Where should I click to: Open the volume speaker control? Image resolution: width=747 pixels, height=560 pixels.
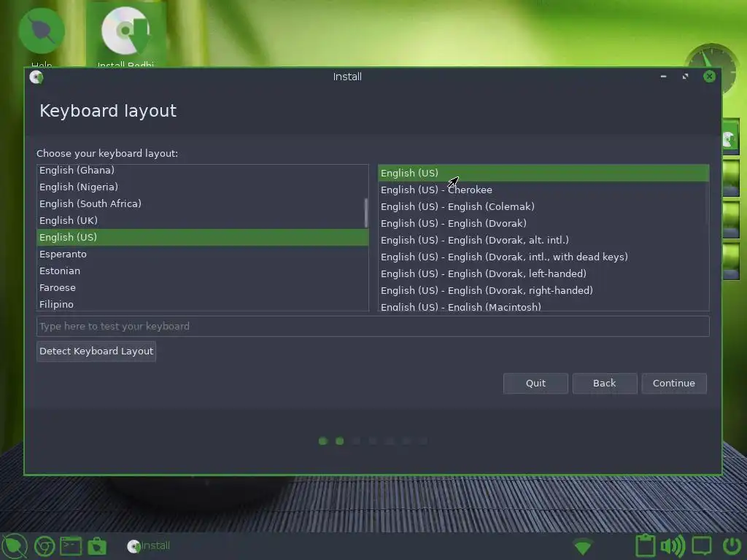[x=673, y=546]
